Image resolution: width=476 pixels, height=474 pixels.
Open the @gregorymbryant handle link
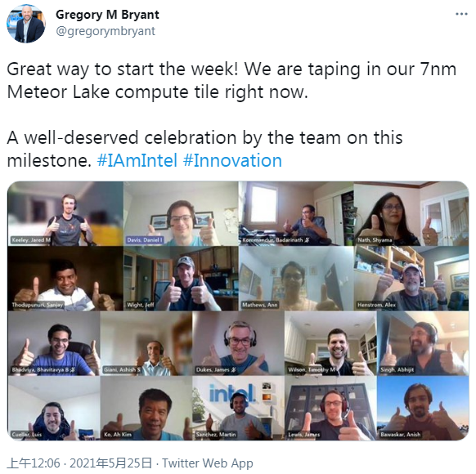tap(106, 31)
